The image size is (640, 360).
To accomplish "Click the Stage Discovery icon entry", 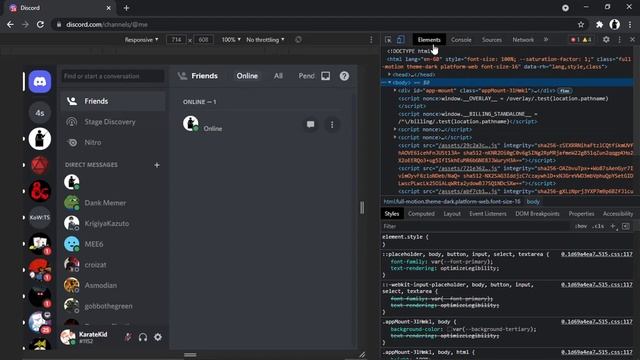I will pyautogui.click(x=113, y=122).
